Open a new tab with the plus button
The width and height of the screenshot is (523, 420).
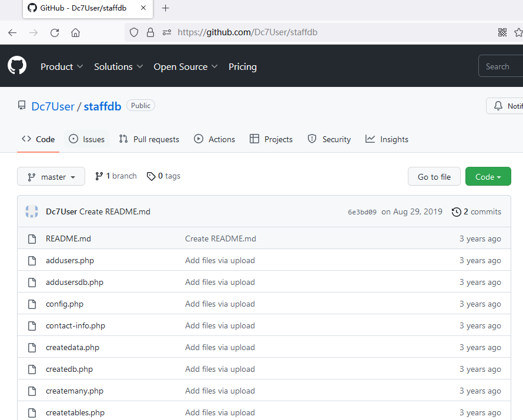(166, 8)
